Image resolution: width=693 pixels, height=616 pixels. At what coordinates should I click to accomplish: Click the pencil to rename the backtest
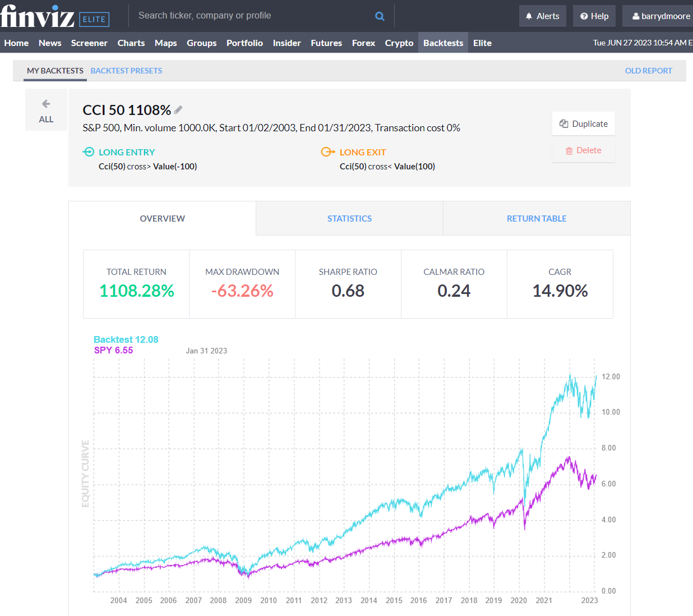(x=178, y=109)
